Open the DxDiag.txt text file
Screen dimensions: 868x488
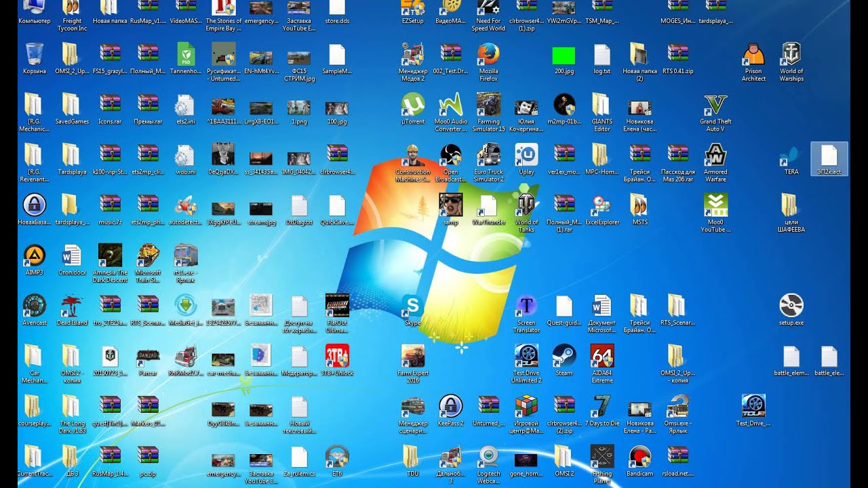[299, 209]
